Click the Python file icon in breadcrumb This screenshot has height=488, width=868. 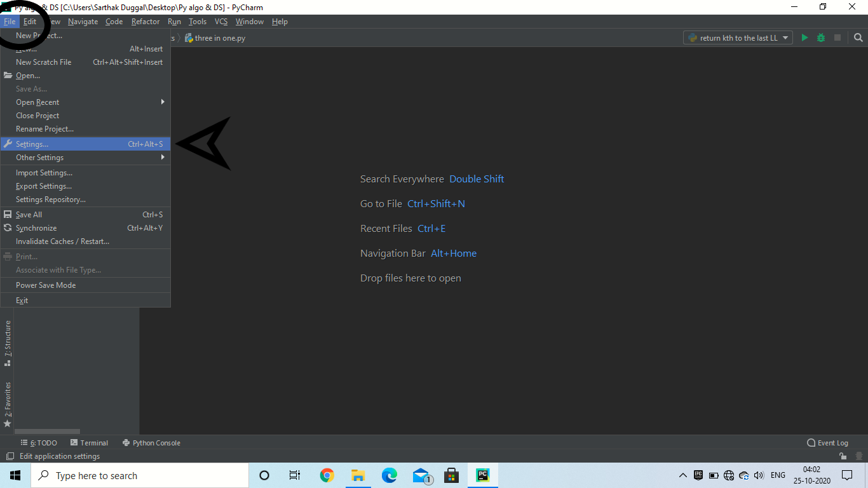point(189,38)
